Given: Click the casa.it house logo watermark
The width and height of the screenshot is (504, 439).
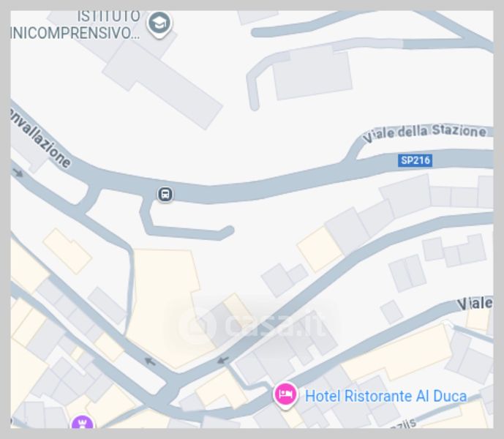Looking at the screenshot, I should tap(198, 325).
